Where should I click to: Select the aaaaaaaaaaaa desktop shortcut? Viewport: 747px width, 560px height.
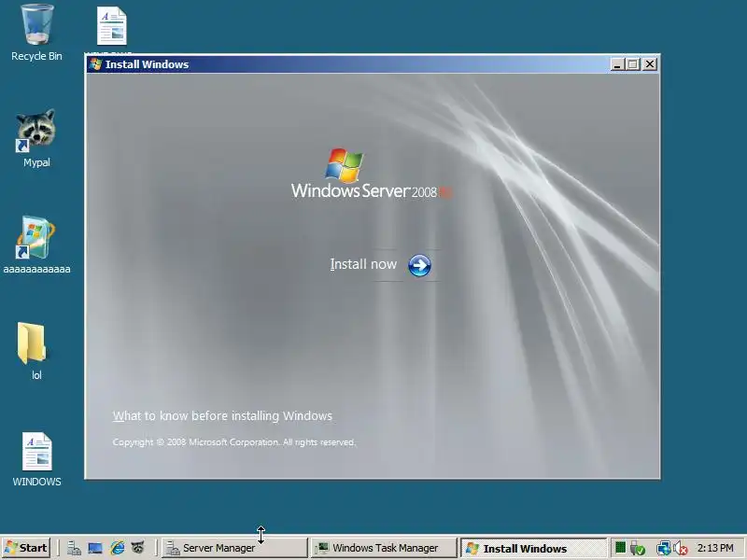[x=36, y=245]
